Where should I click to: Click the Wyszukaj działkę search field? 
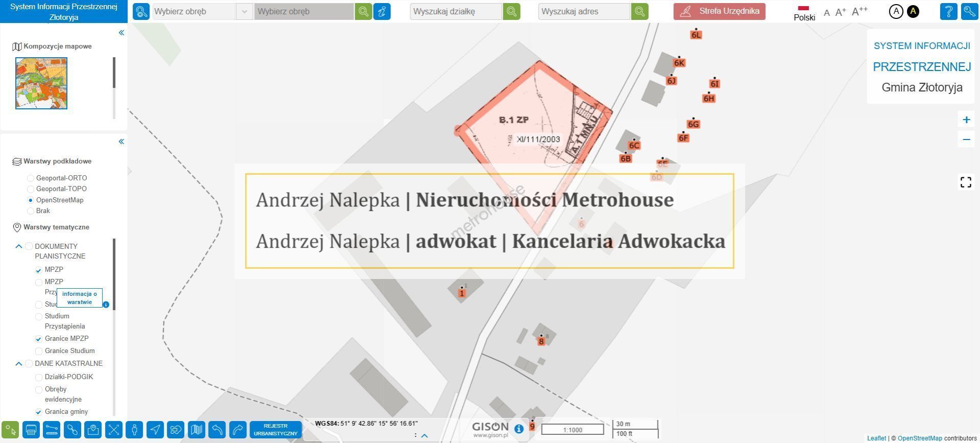tap(456, 11)
